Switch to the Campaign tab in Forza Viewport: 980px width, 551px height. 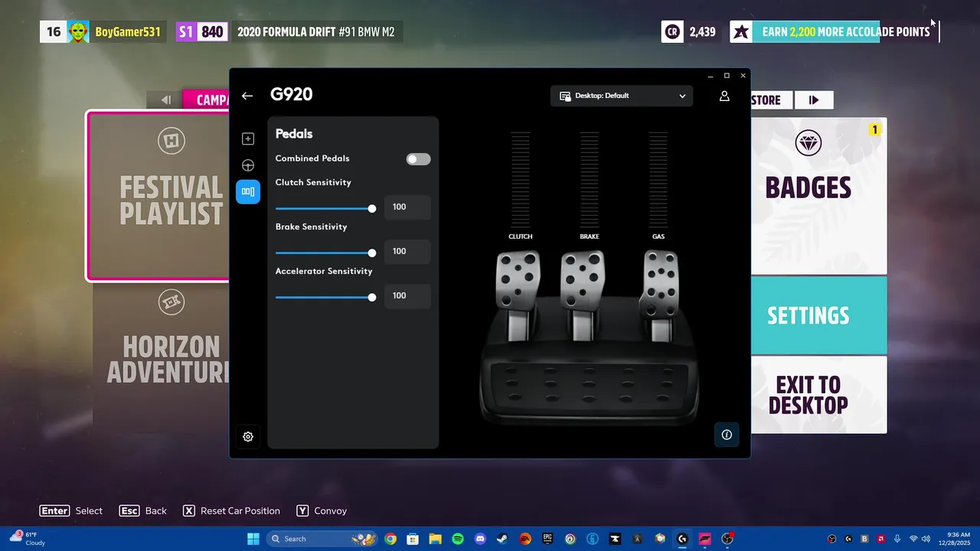(206, 99)
